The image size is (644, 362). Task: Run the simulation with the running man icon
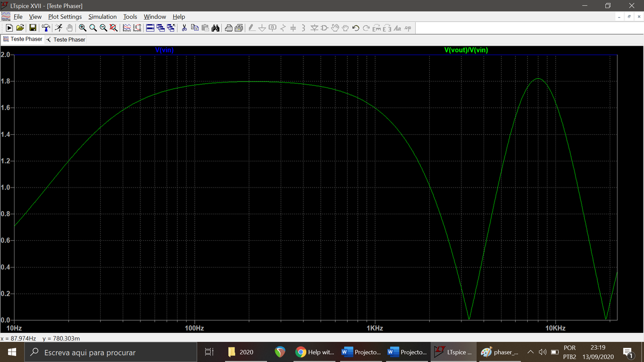58,28
